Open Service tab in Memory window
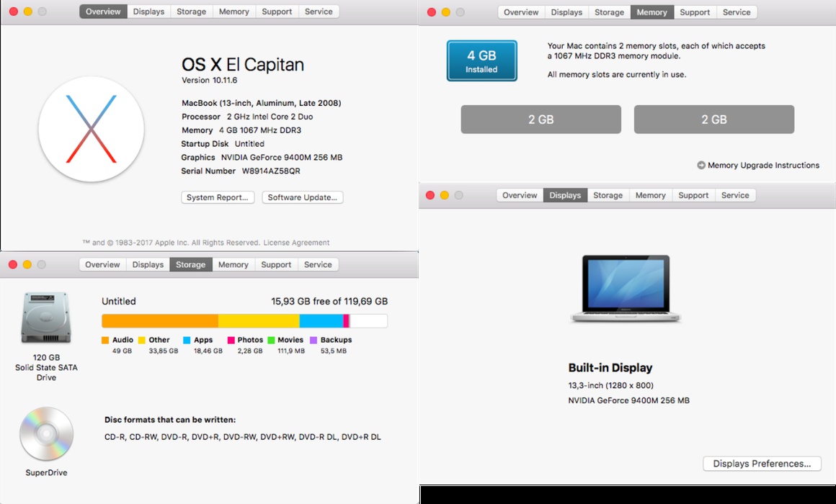836x504 pixels. 737,12
